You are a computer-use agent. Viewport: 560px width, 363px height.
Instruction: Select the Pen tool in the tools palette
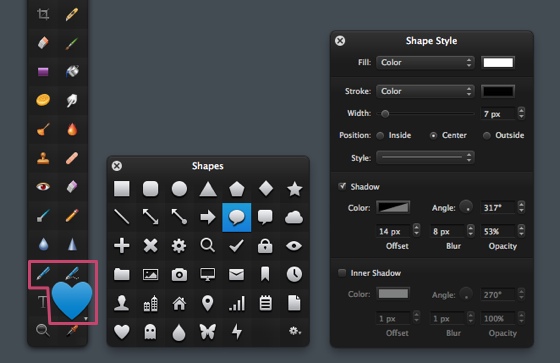click(43, 273)
